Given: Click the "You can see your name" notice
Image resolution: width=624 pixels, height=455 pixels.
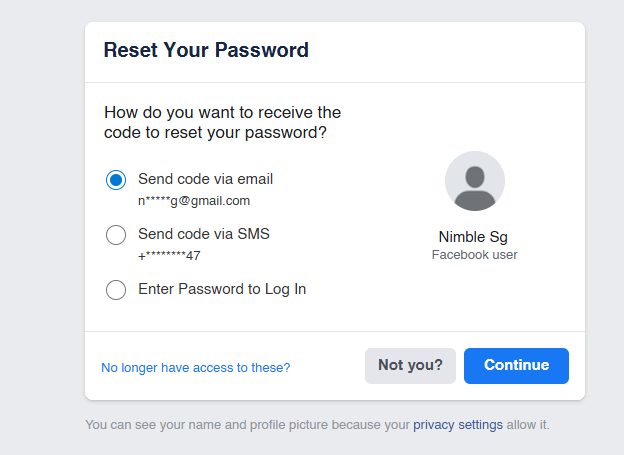Looking at the screenshot, I should coord(248,425).
